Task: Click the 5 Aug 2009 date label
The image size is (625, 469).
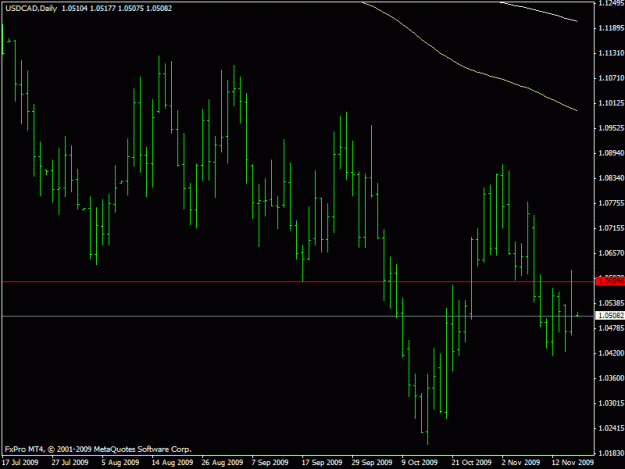Action: point(120,462)
